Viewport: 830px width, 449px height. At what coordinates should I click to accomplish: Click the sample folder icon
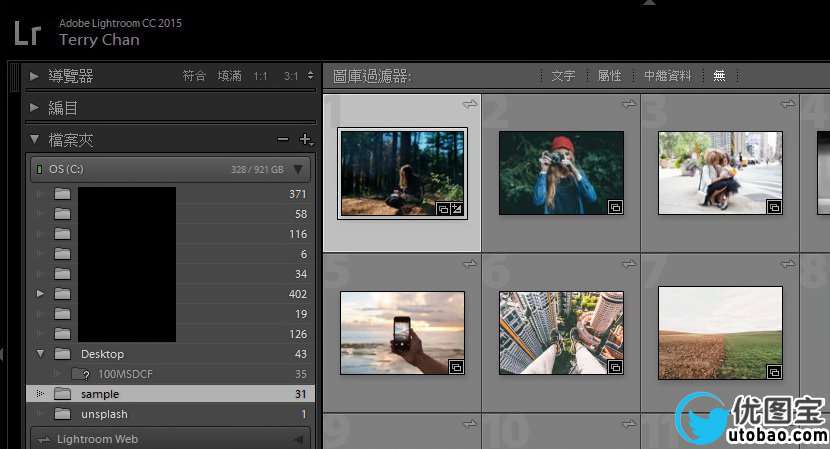point(62,394)
